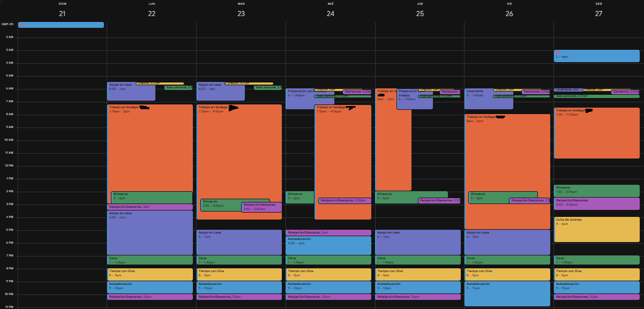Click the GMT-05 timezone label
This screenshot has width=644, height=309.
[8, 24]
